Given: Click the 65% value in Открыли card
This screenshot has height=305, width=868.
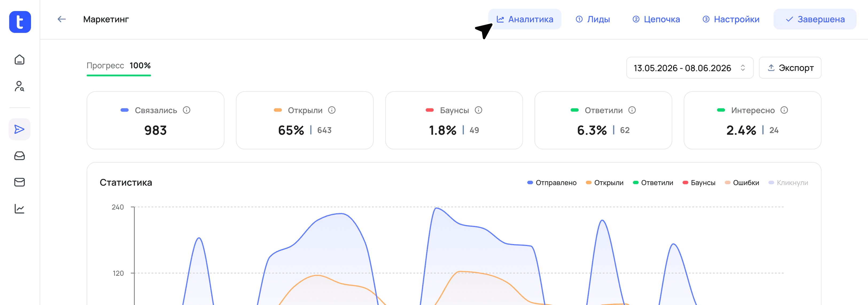Looking at the screenshot, I should [x=291, y=130].
